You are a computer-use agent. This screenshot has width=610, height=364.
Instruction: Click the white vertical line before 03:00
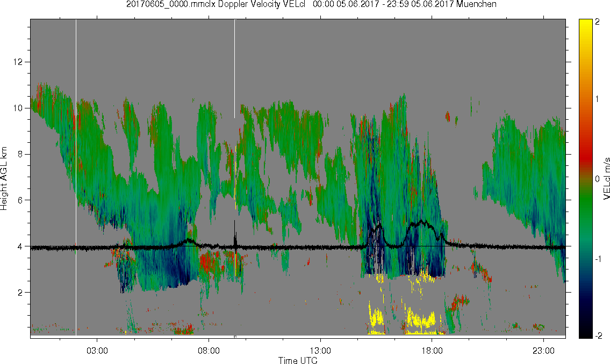pyautogui.click(x=76, y=177)
